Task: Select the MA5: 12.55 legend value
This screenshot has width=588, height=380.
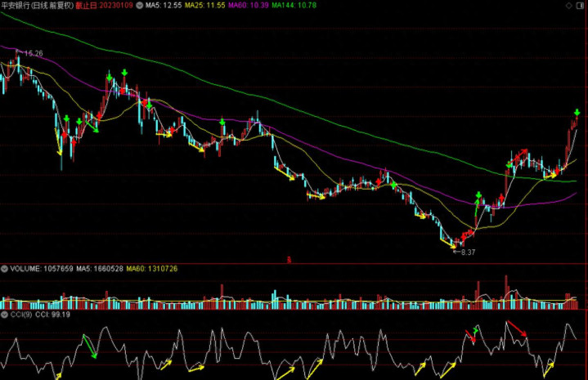Action: 164,6
